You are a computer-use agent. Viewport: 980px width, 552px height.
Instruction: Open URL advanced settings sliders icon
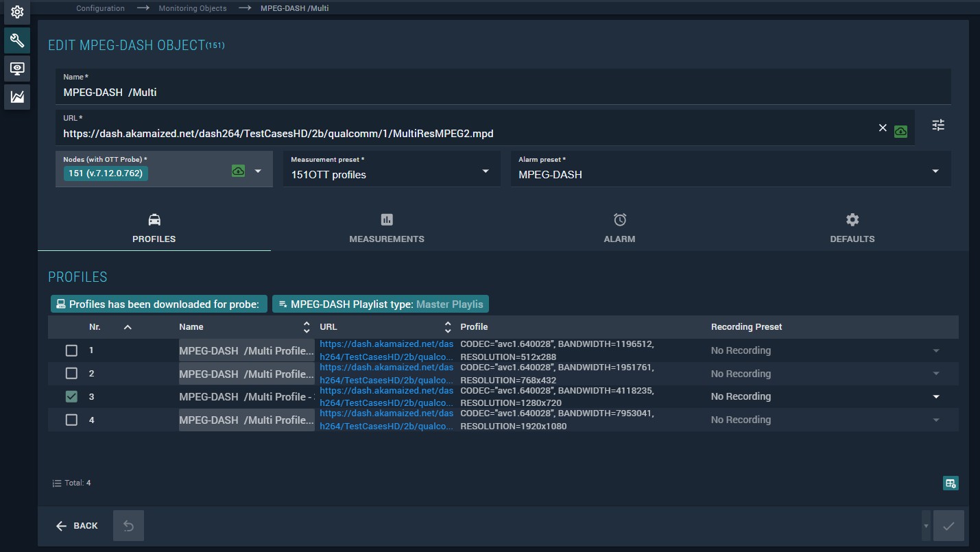point(938,125)
